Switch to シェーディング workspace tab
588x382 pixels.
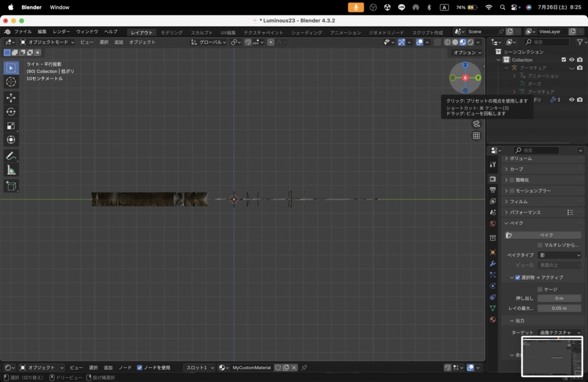(307, 33)
